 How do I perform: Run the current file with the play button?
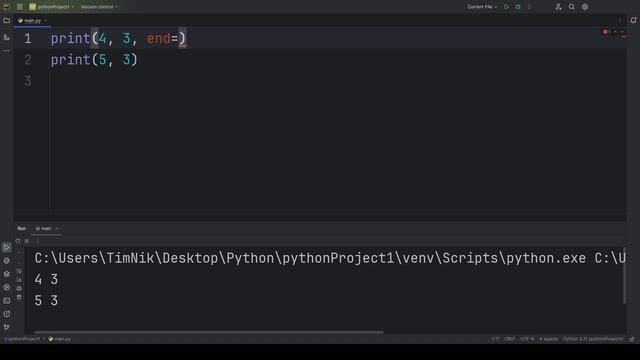[x=506, y=7]
